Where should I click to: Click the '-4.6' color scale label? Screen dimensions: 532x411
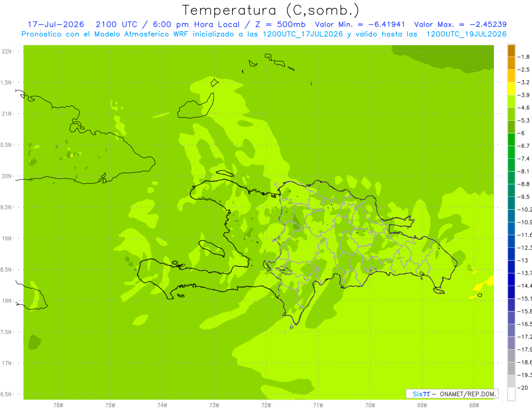[524, 108]
